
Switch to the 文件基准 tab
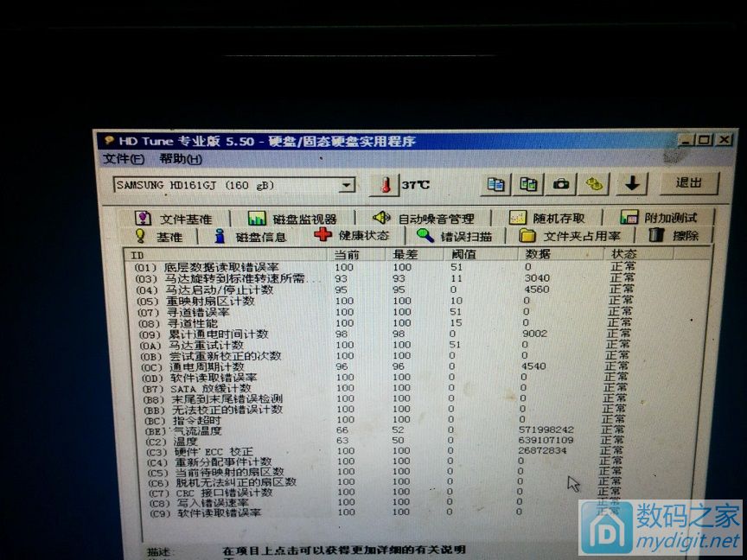point(173,219)
